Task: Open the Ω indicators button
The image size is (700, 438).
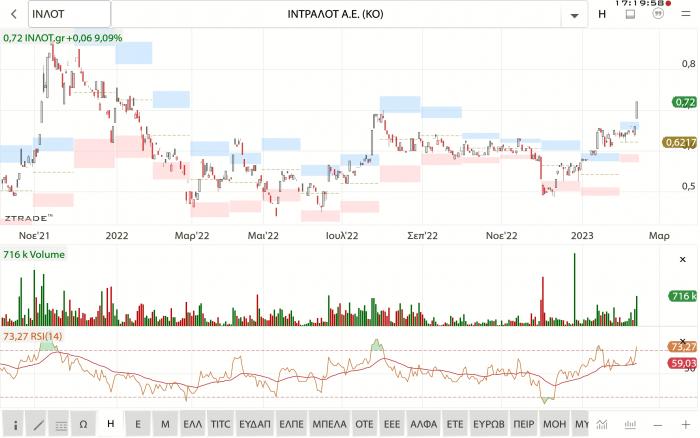Action: 84,424
